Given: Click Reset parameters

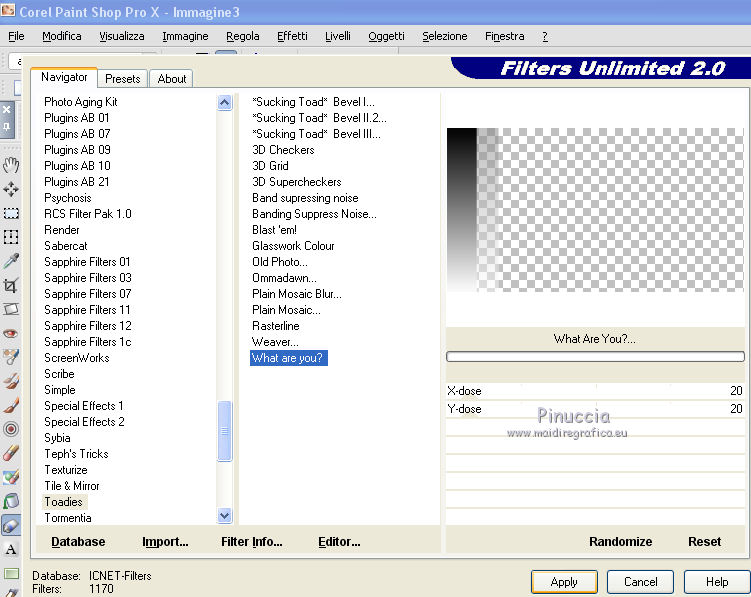Looking at the screenshot, I should [704, 541].
